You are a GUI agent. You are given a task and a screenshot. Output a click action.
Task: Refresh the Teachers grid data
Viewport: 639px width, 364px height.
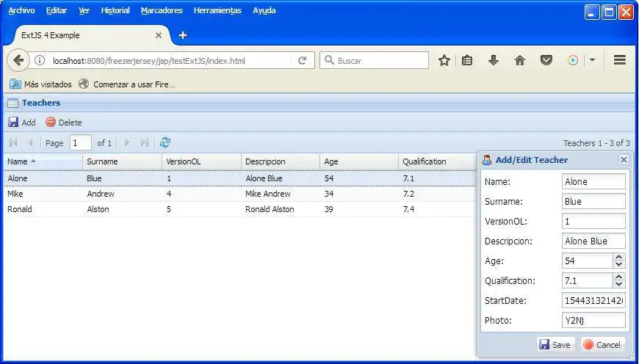tap(165, 142)
